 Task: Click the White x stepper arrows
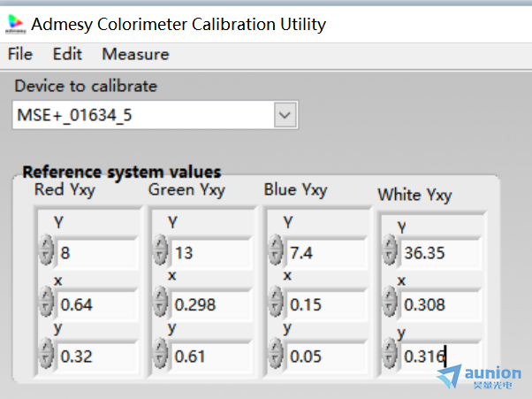pos(390,302)
